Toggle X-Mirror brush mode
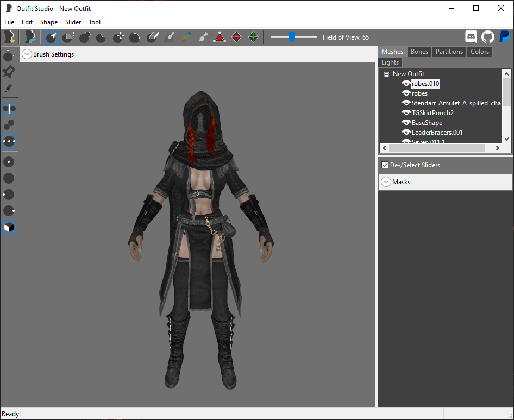514x420 pixels. pyautogui.click(x=9, y=109)
